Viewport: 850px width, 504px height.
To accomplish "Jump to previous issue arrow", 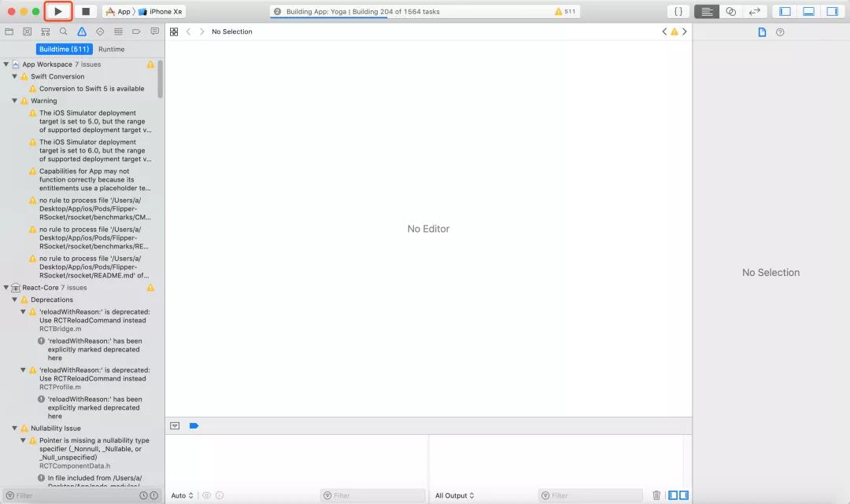I will pos(664,31).
